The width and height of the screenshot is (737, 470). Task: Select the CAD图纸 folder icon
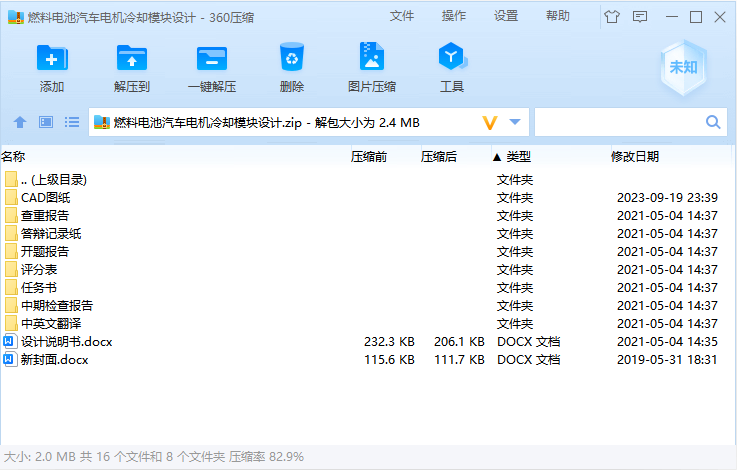pos(11,197)
